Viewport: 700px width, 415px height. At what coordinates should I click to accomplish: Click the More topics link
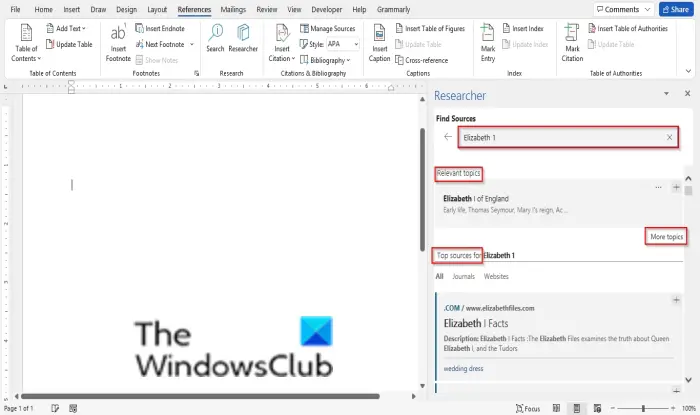tap(666, 237)
